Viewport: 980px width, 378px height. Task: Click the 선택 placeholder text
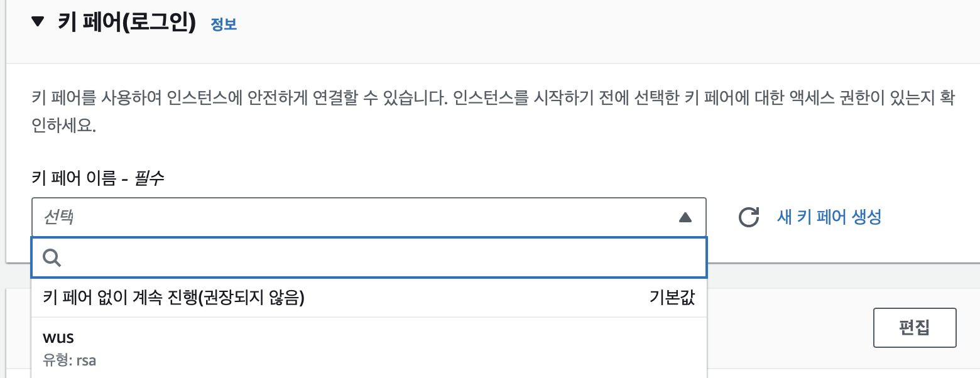pos(58,218)
